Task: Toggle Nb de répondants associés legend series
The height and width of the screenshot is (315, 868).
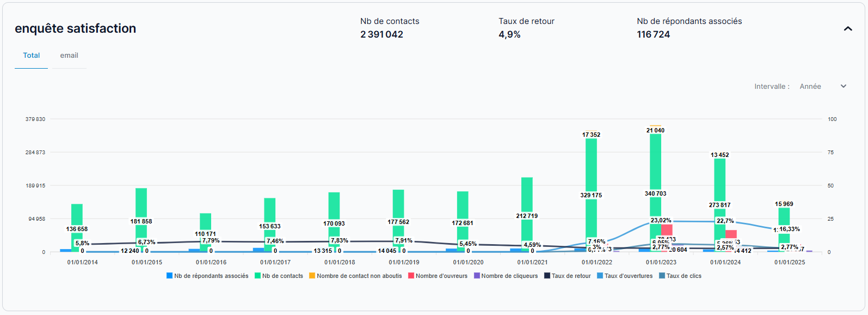Action: pyautogui.click(x=207, y=276)
